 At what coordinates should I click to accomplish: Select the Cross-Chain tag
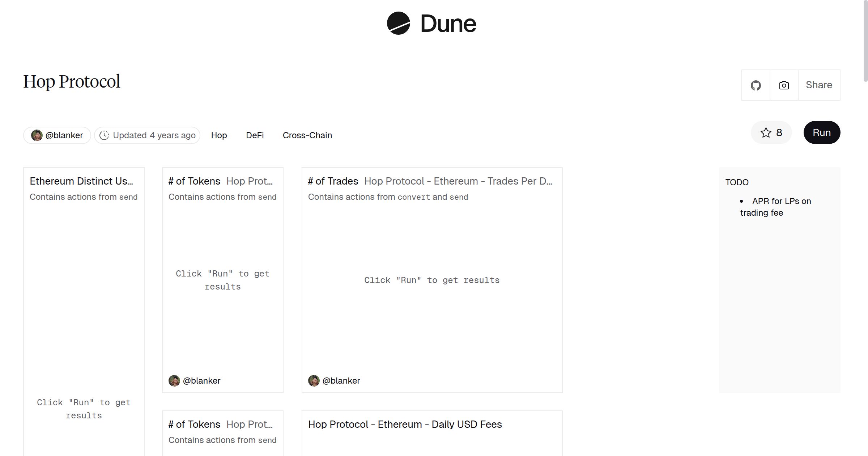click(307, 135)
